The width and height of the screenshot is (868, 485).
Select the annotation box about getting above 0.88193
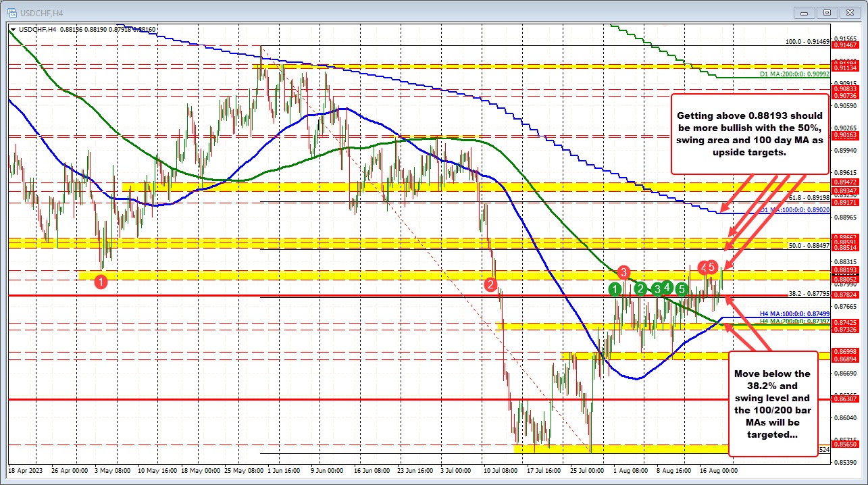click(x=748, y=134)
